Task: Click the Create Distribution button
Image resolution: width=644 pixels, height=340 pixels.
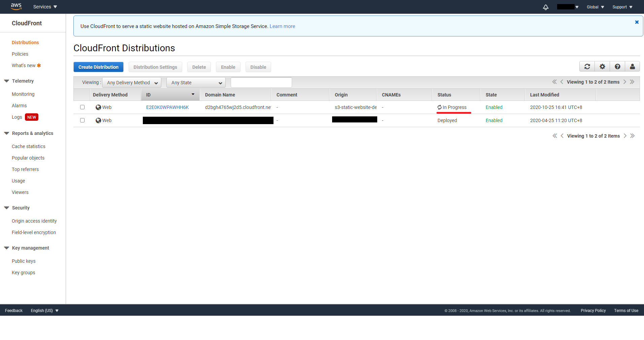Action: [x=98, y=67]
